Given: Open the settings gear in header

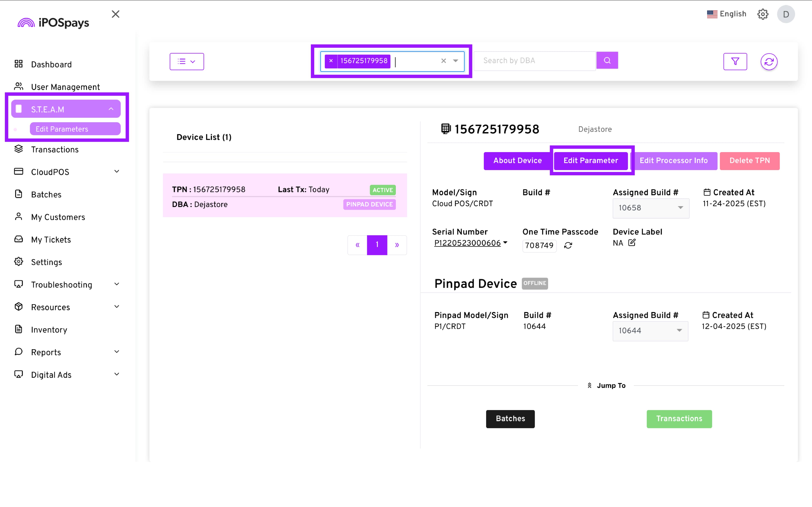Looking at the screenshot, I should pyautogui.click(x=763, y=14).
